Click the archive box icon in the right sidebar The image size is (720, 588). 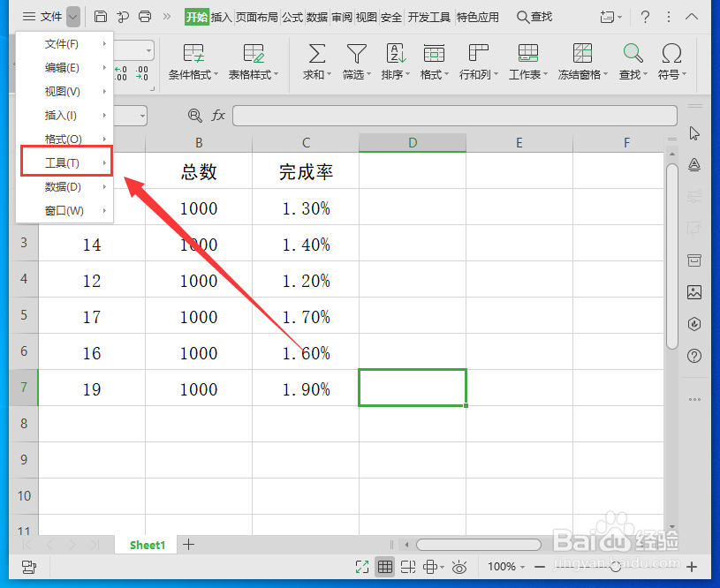click(694, 260)
